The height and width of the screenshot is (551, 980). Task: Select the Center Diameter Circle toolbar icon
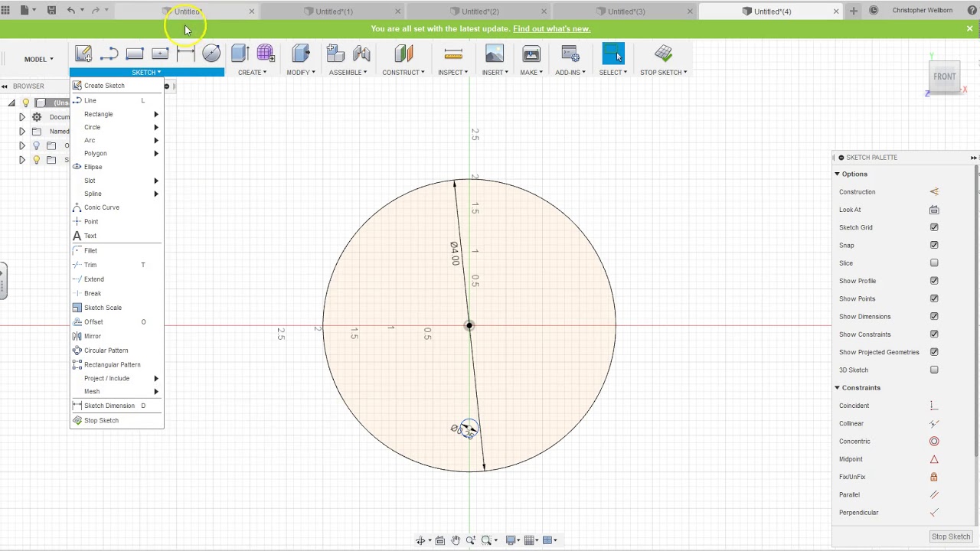click(211, 54)
